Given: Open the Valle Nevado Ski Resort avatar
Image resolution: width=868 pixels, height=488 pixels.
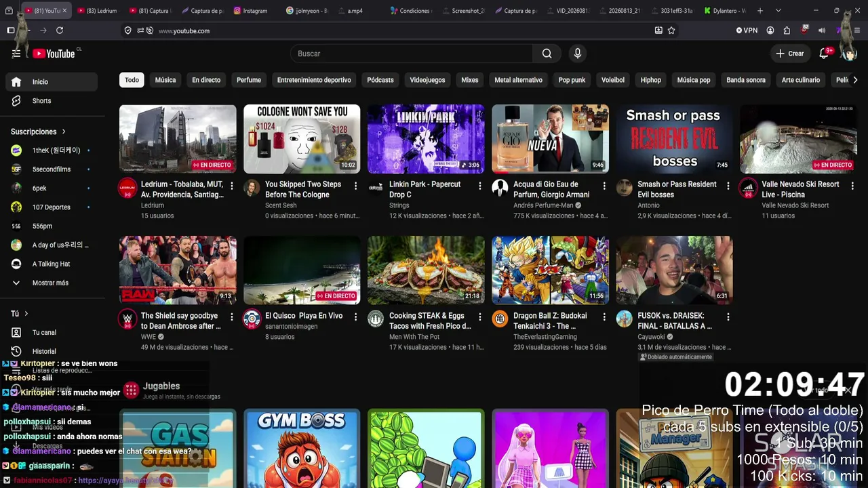Looking at the screenshot, I should tap(748, 188).
